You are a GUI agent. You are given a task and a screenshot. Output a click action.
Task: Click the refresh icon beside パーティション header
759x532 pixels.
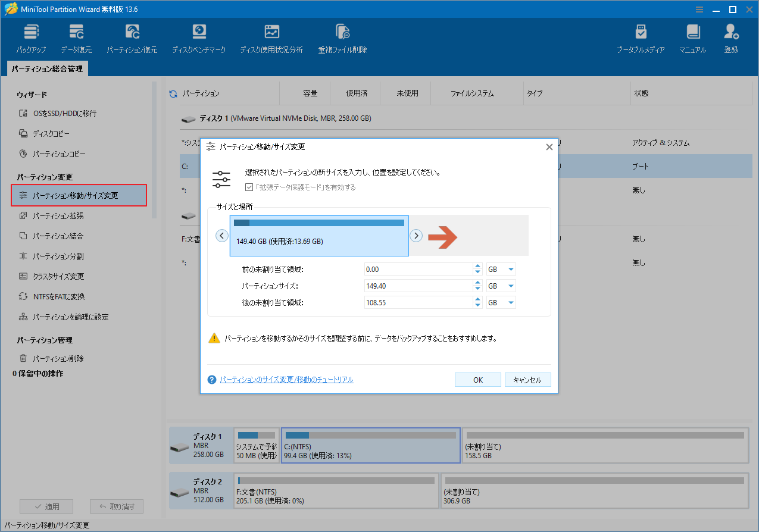[x=173, y=93]
